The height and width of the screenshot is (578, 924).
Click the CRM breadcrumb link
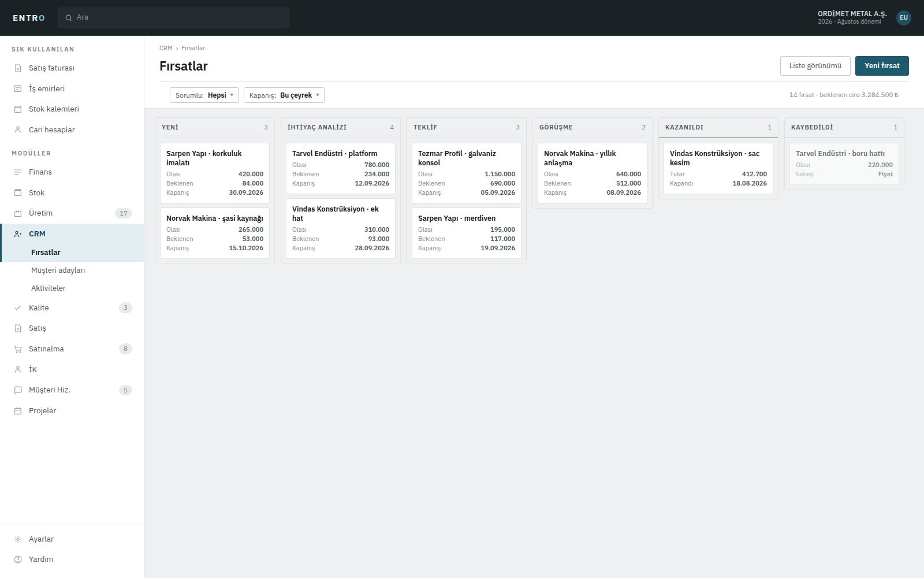(x=166, y=48)
